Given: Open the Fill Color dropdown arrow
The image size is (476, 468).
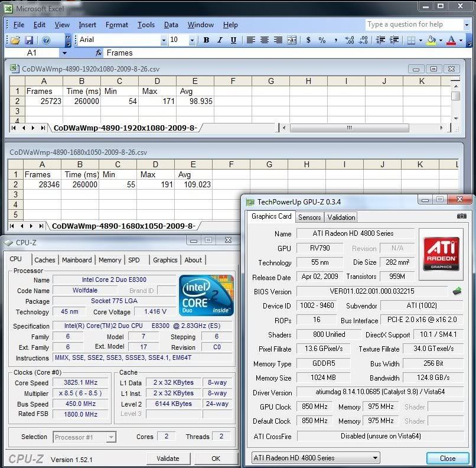Looking at the screenshot, I should [441, 40].
